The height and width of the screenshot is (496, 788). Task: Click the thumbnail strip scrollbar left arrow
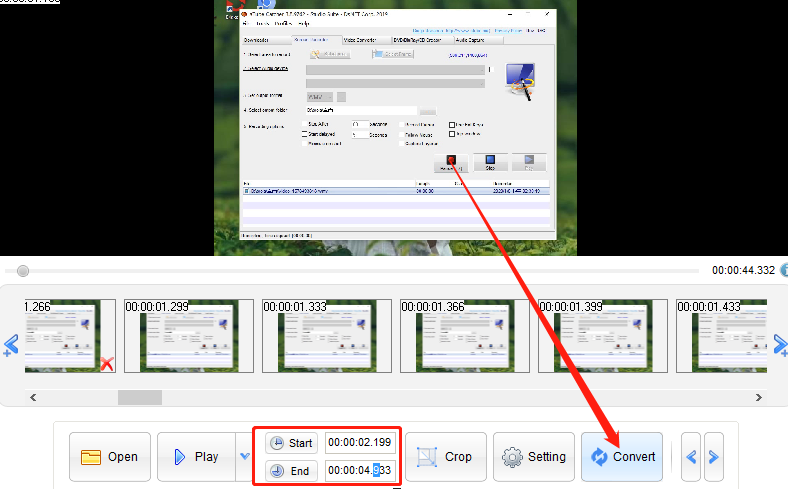point(33,398)
